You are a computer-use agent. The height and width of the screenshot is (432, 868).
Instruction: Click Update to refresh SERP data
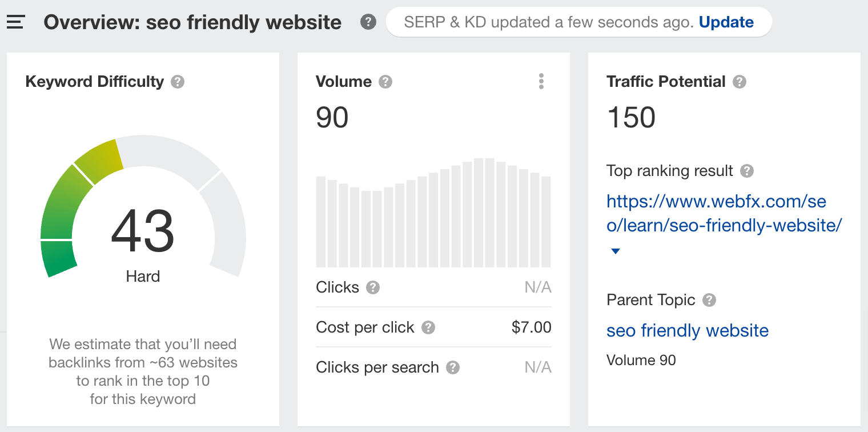click(726, 22)
